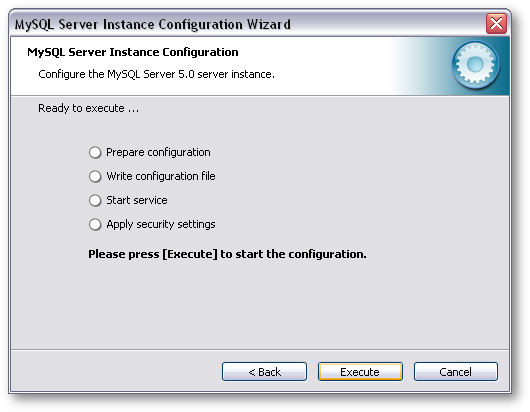Click the wizard window title bar text
This screenshot has height=412, width=530.
coord(153,25)
